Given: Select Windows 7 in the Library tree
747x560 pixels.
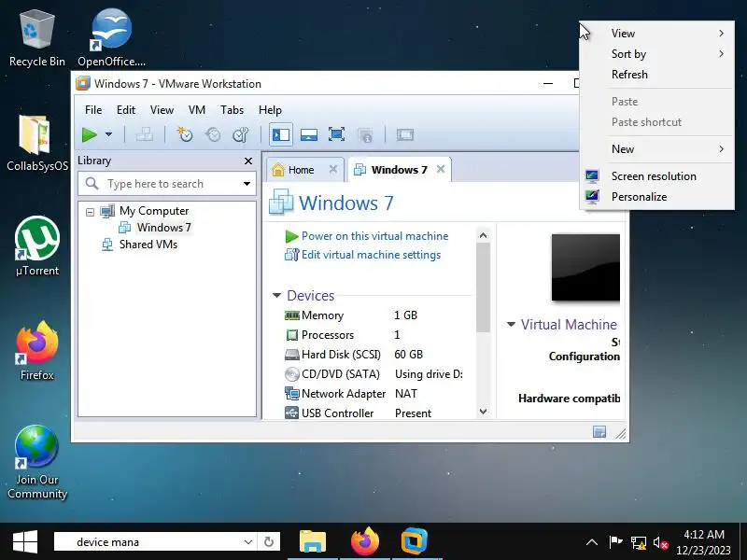Looking at the screenshot, I should coord(164,228).
